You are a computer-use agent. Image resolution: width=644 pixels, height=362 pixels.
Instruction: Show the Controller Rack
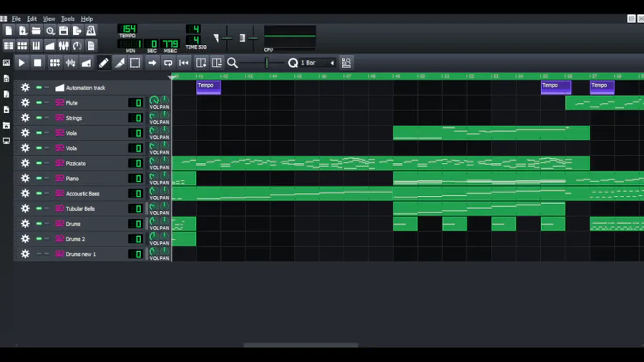tap(77, 46)
